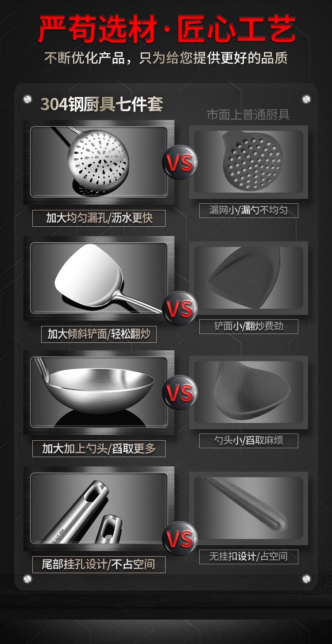Screen dimensions: 332x644
Task: Open the steel handle hanging-hole image
Action: tap(99, 508)
